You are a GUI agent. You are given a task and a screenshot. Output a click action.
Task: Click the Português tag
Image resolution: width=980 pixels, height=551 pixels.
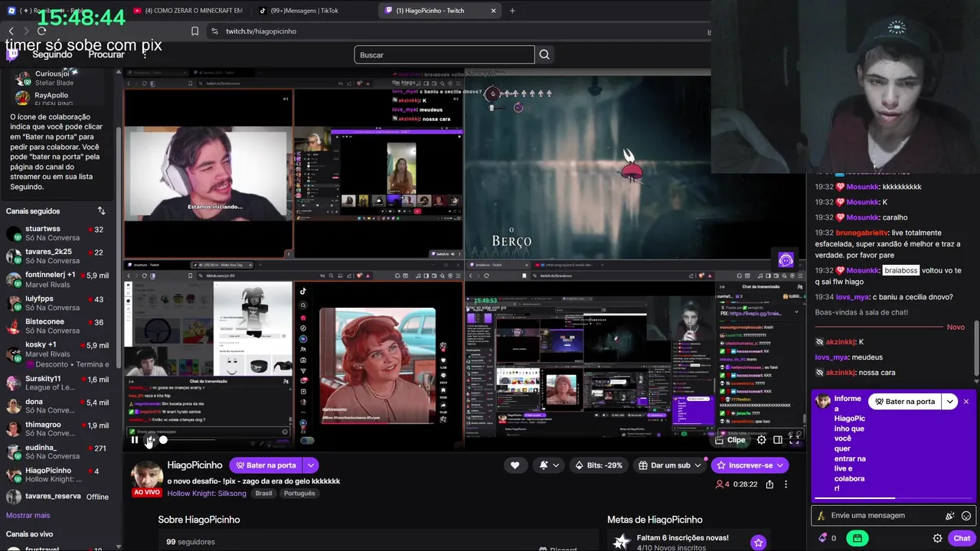click(x=299, y=494)
